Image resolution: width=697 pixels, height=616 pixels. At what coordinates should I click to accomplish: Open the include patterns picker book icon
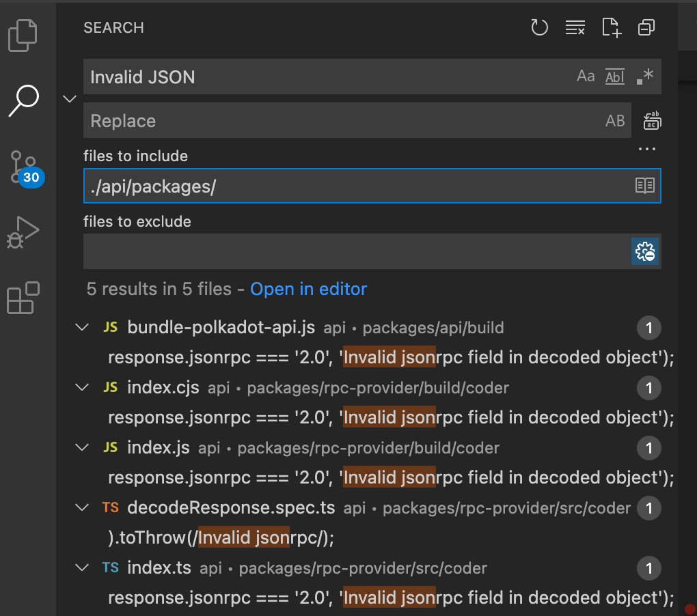pos(644,185)
